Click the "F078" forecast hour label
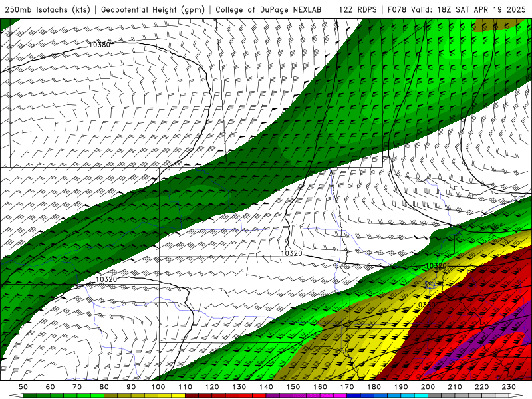This screenshot has height=399, width=532. click(x=397, y=9)
